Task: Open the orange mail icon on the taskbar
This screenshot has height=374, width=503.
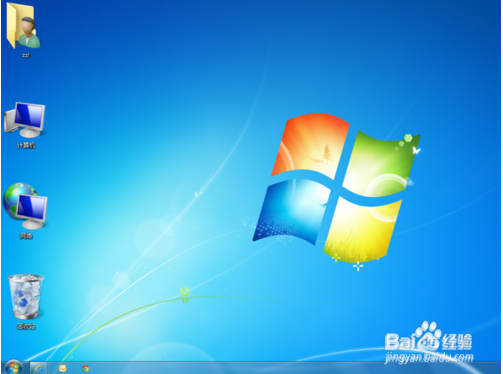Action: click(62, 368)
